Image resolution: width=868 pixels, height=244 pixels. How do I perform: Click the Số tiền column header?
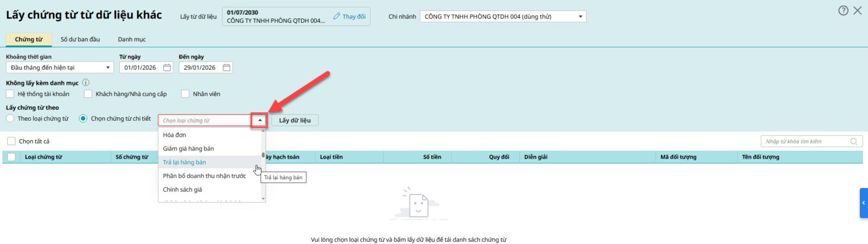(432, 157)
